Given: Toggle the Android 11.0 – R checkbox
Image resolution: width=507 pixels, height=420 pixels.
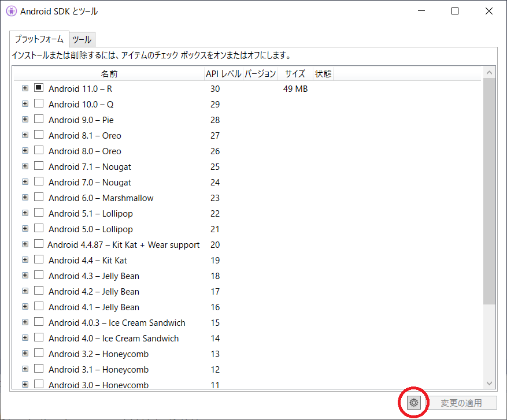Looking at the screenshot, I should pos(39,88).
